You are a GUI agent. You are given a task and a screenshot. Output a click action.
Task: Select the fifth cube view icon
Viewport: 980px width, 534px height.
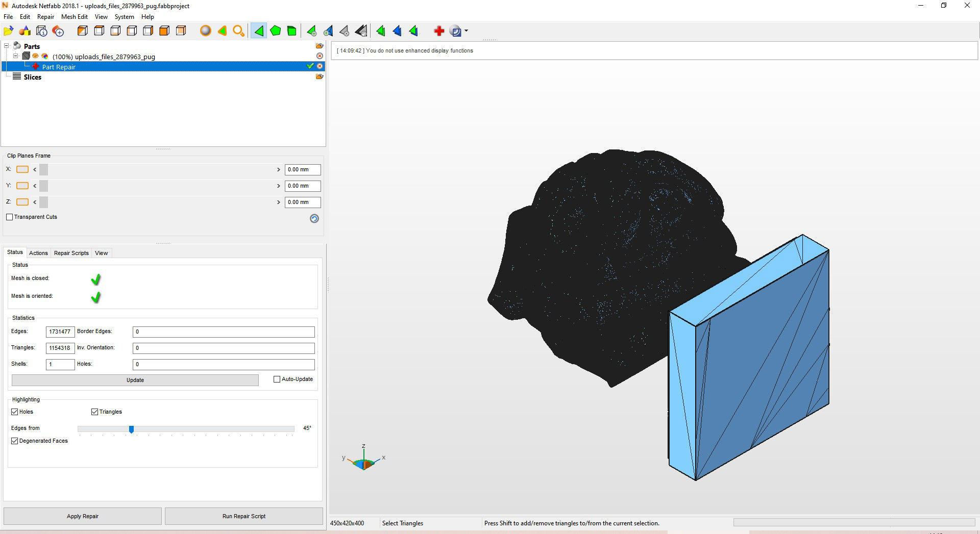pos(148,31)
